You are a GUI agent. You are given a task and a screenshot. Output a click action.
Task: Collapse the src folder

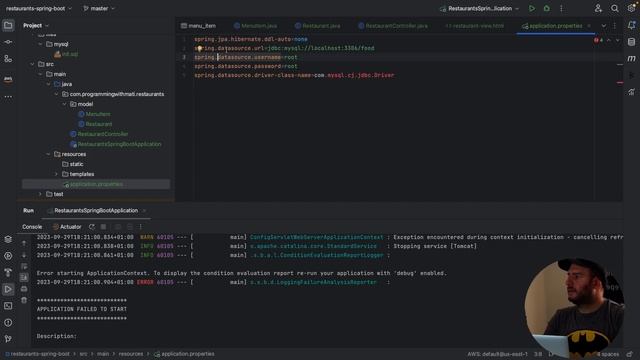(32, 64)
